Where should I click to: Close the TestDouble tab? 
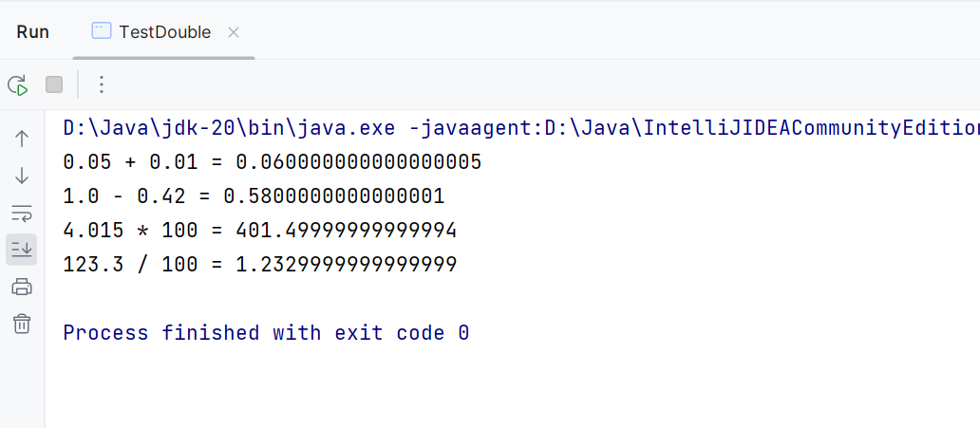pos(234,32)
